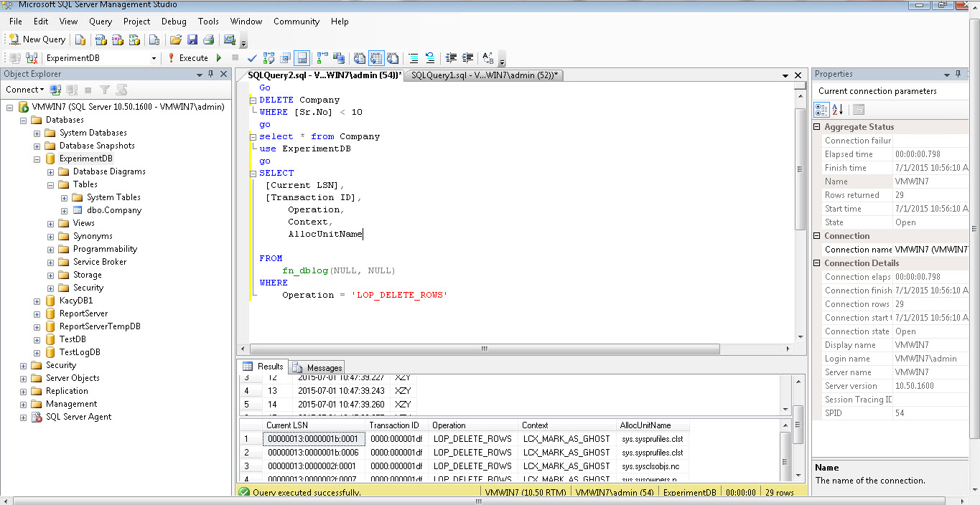Select the 00000013:0000001b:0001 LSN cell
980x505 pixels.
(x=313, y=439)
